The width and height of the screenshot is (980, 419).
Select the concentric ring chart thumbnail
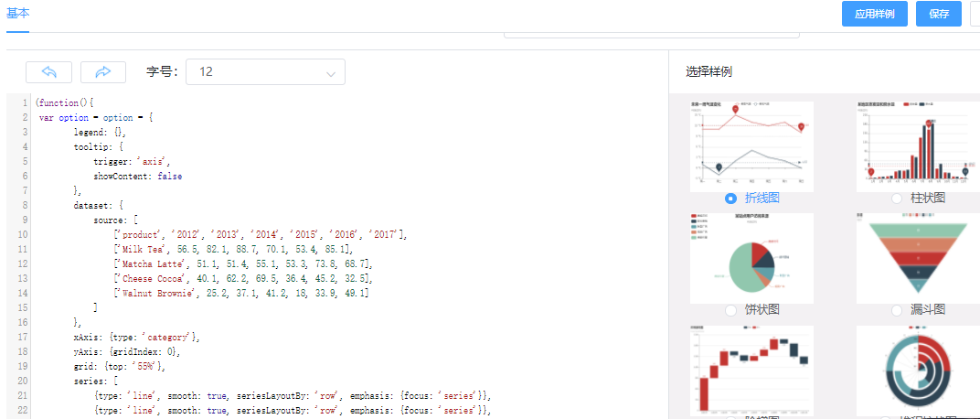click(917, 370)
